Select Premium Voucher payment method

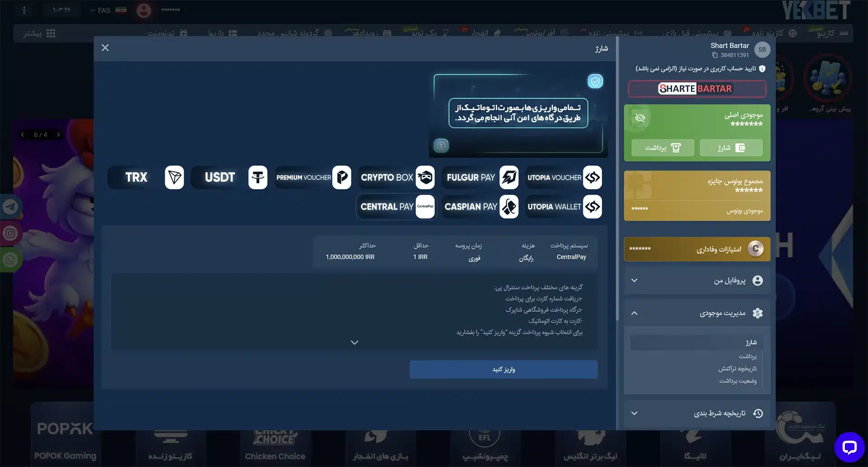313,177
